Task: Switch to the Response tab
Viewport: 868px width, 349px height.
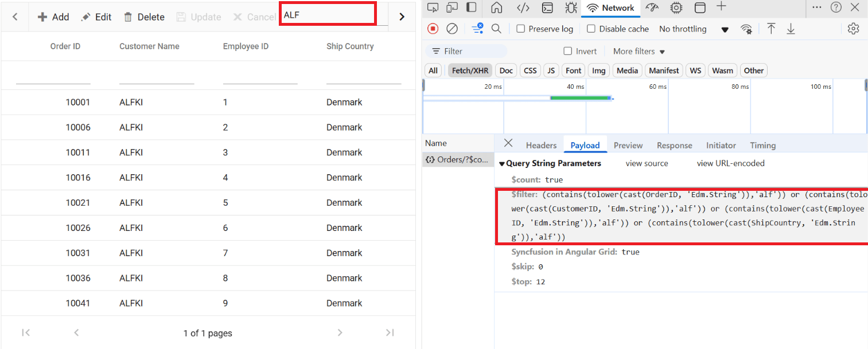Action: pyautogui.click(x=675, y=146)
